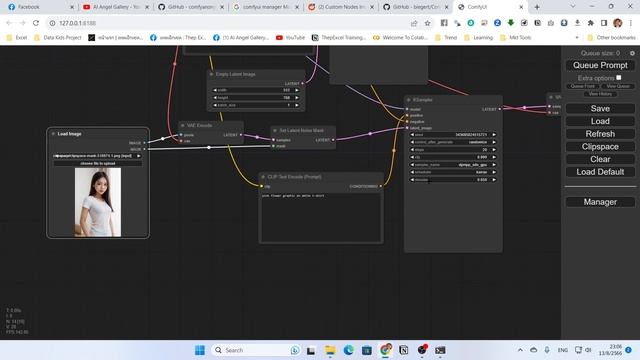The image size is (640, 360).
Task: Open Windows Start menu
Action: point(200,350)
